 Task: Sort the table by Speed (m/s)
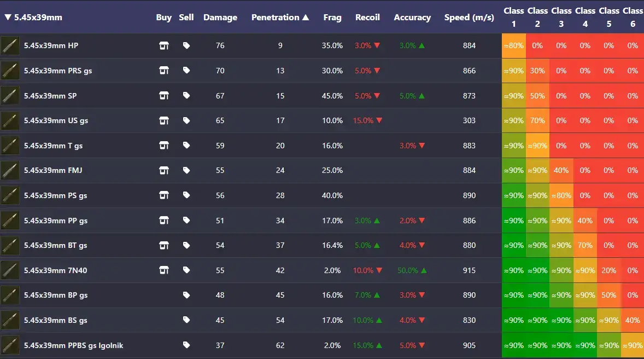(469, 17)
